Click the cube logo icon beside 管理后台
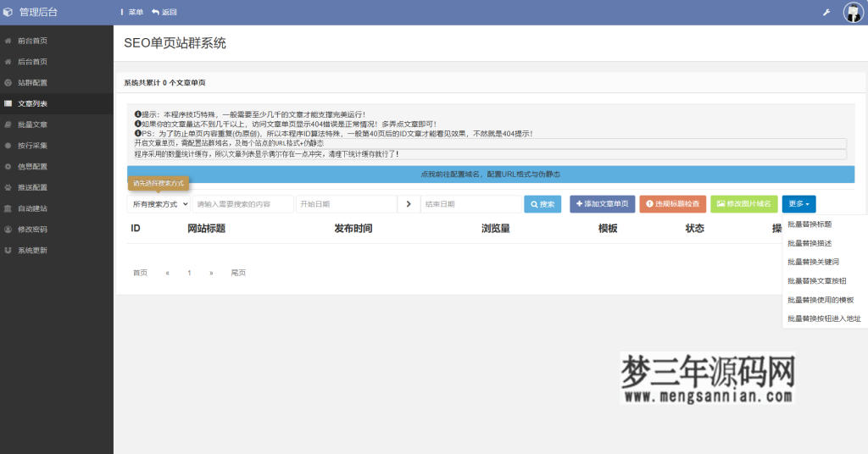868x454 pixels. click(x=8, y=12)
